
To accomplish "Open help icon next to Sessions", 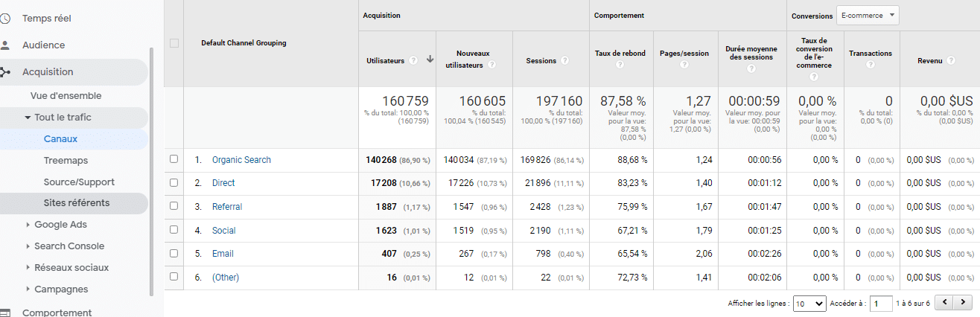I will click(564, 60).
